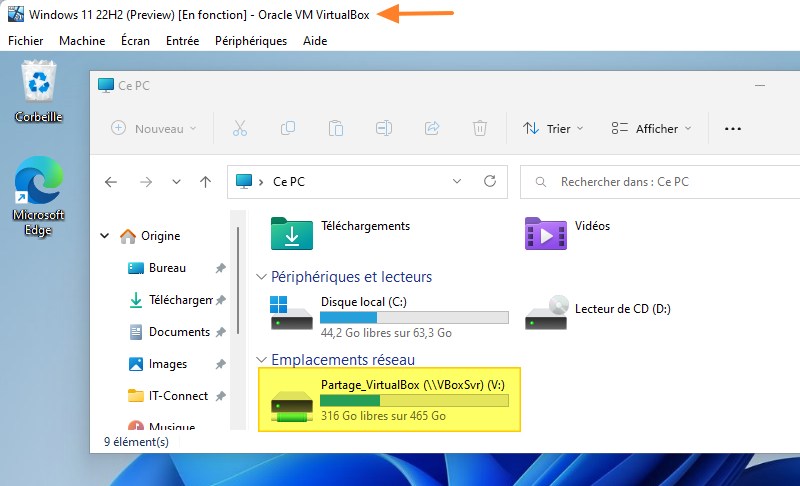800x486 pixels.
Task: Click the Delete trash icon in toolbar
Action: pos(480,128)
